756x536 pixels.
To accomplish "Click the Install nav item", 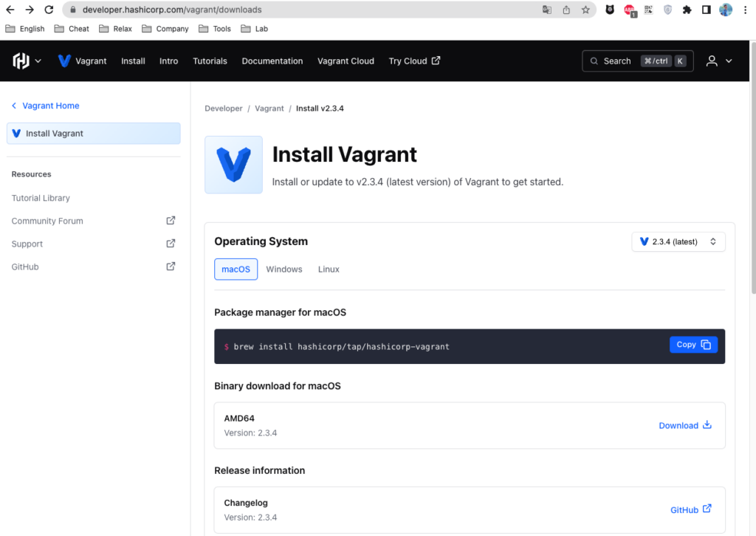I will [x=133, y=61].
